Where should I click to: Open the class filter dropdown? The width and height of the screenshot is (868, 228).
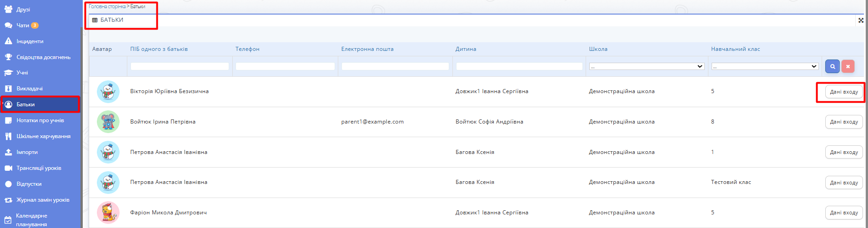click(x=765, y=66)
